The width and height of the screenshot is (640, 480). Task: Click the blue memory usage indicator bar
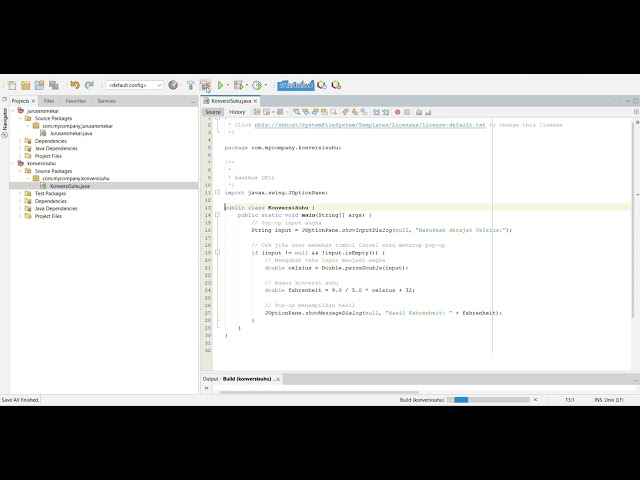pyautogui.click(x=296, y=85)
